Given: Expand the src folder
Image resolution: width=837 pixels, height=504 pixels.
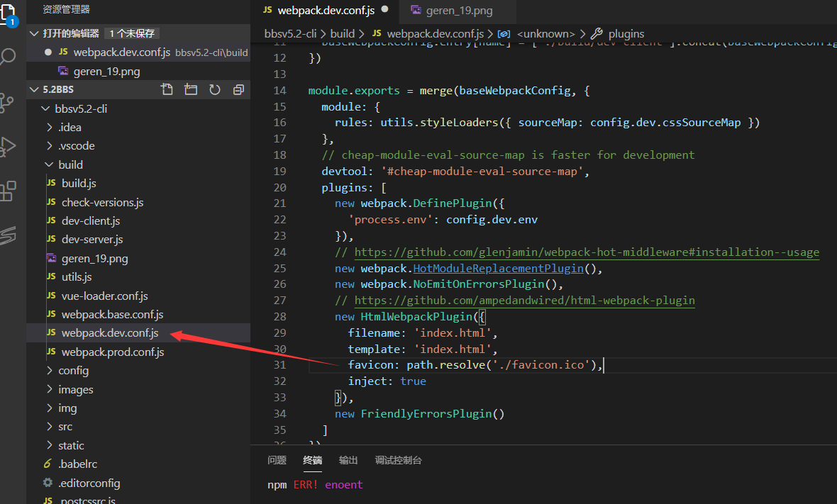Looking at the screenshot, I should click(x=65, y=427).
